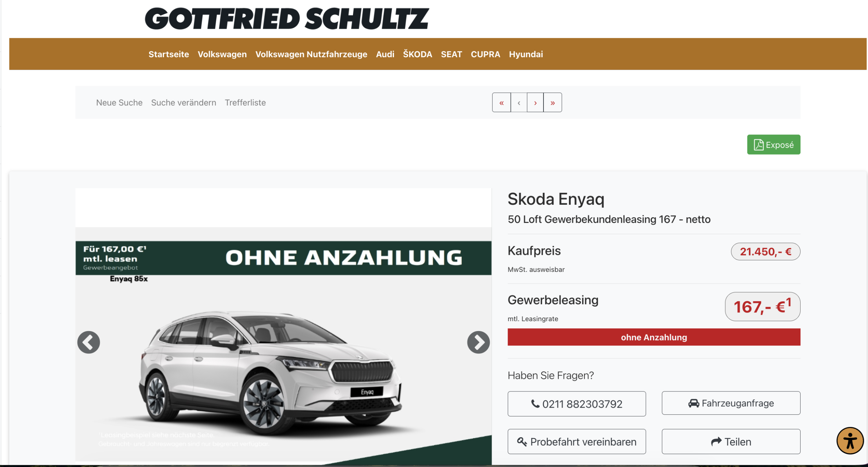The height and width of the screenshot is (467, 868).
Task: Click the Gottfried Schultz logo
Action: pyautogui.click(x=287, y=19)
